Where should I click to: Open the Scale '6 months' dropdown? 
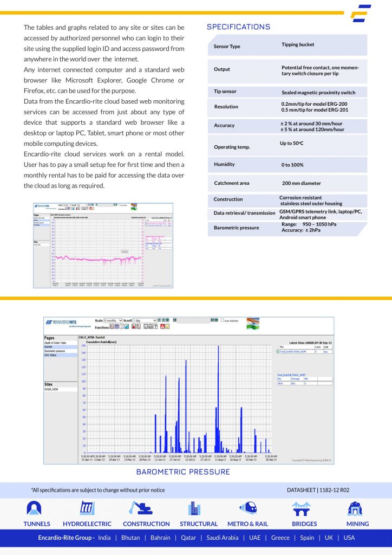(113, 320)
